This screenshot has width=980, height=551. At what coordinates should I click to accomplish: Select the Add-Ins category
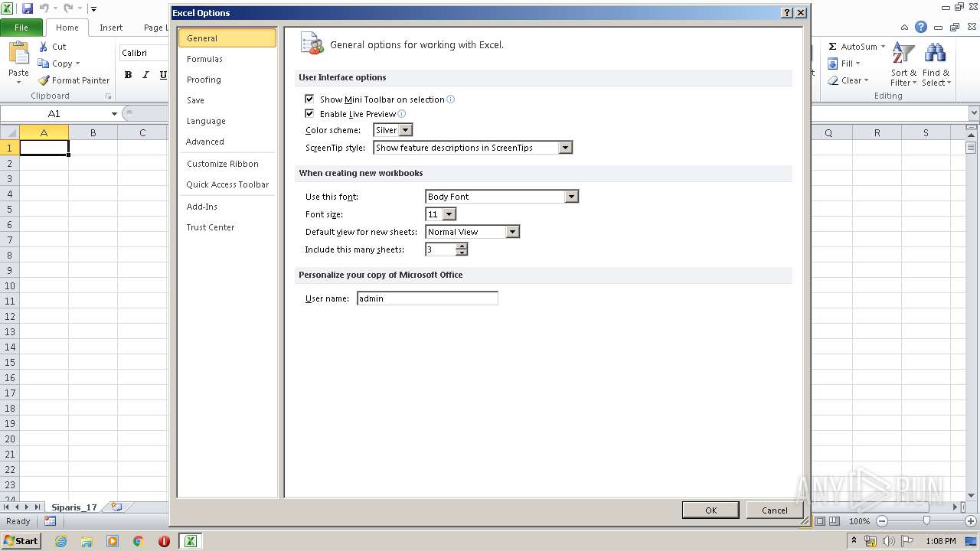[227, 207]
